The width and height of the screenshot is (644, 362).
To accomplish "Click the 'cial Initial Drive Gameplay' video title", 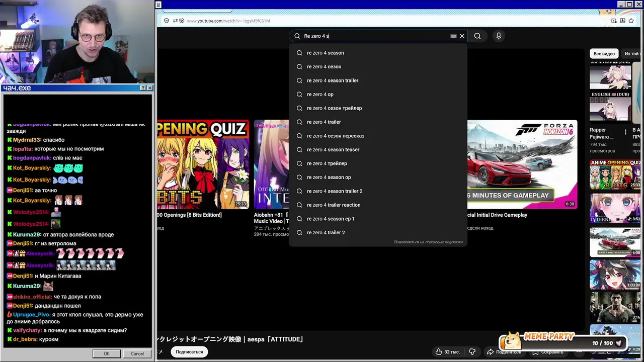I will tap(497, 215).
